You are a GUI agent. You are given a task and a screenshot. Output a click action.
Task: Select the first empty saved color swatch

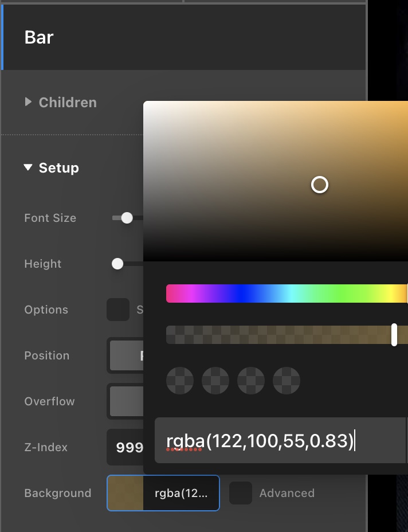[180, 381]
